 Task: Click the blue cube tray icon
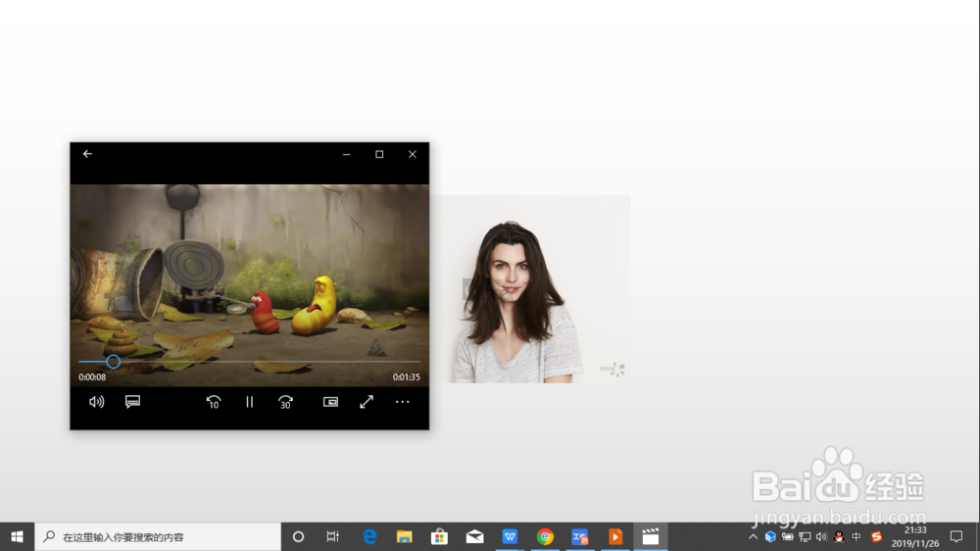click(x=770, y=536)
